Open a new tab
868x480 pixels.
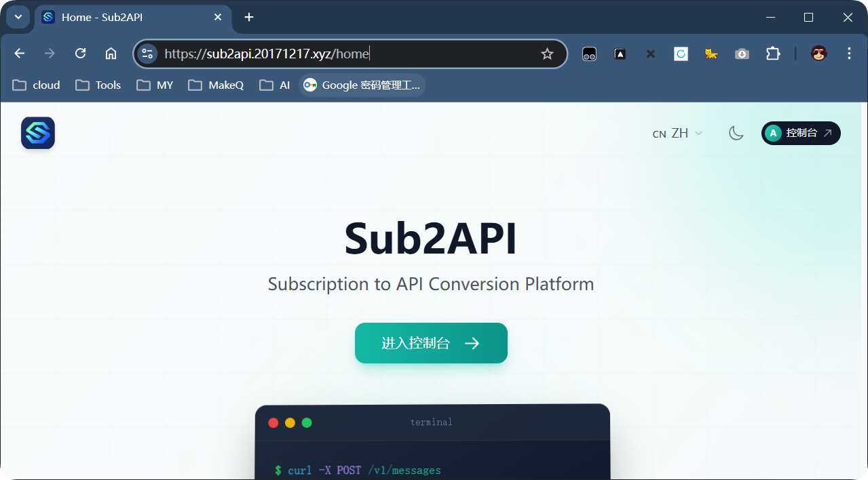pyautogui.click(x=249, y=17)
